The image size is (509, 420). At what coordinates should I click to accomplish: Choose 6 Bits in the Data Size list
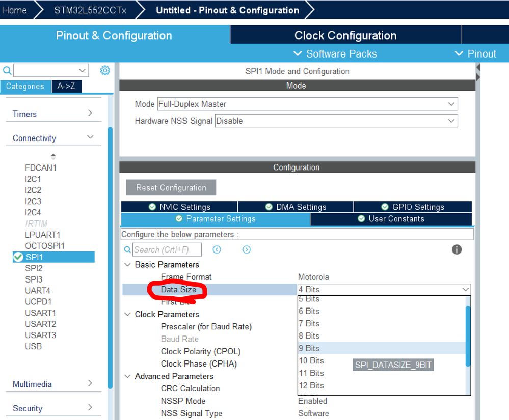click(x=382, y=311)
